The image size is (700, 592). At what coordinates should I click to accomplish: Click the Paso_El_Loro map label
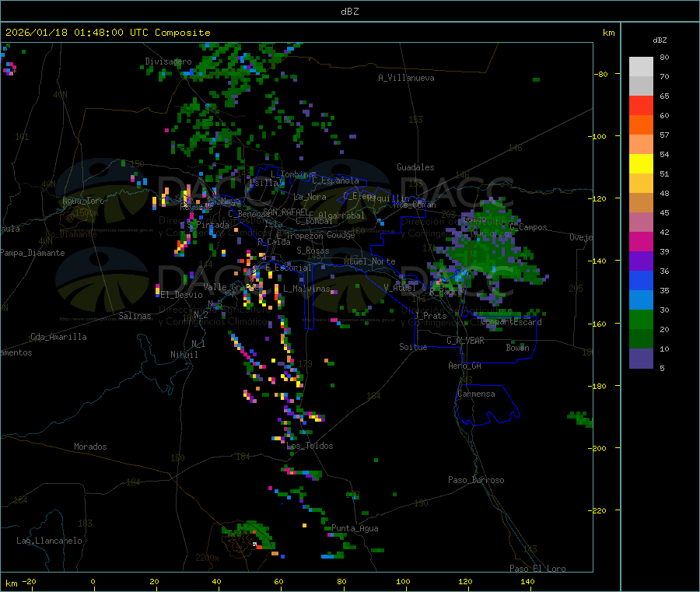[x=538, y=569]
